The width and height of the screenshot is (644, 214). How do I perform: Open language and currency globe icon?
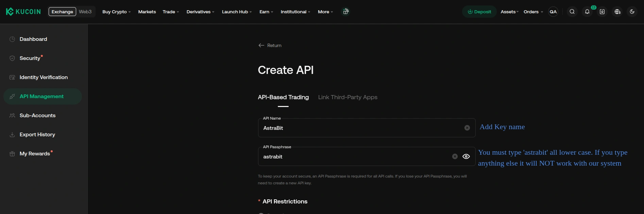pos(617,12)
